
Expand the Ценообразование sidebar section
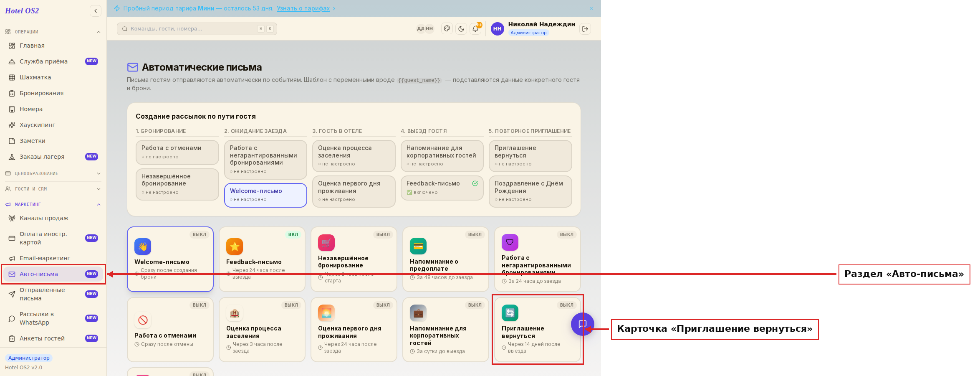pyautogui.click(x=53, y=173)
